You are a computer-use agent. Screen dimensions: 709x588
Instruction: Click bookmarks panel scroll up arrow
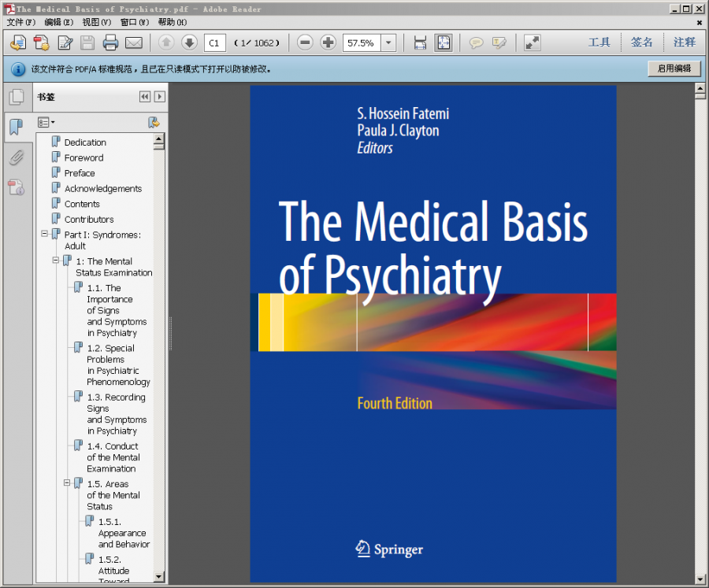point(158,139)
